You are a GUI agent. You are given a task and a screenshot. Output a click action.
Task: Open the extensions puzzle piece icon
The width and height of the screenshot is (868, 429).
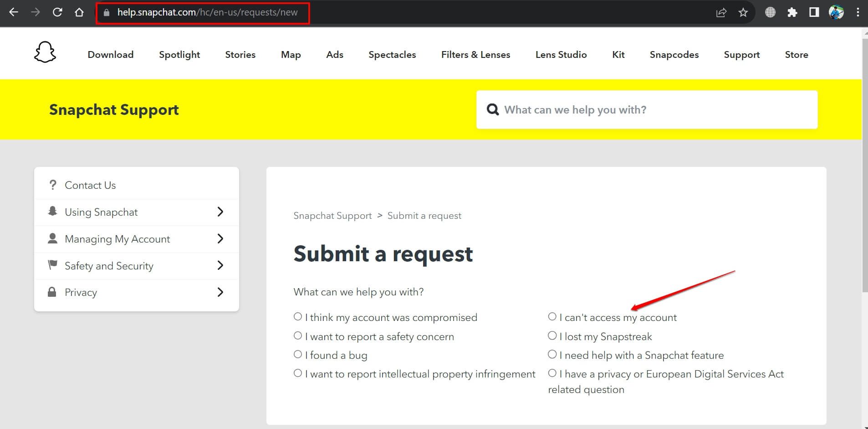(x=792, y=12)
